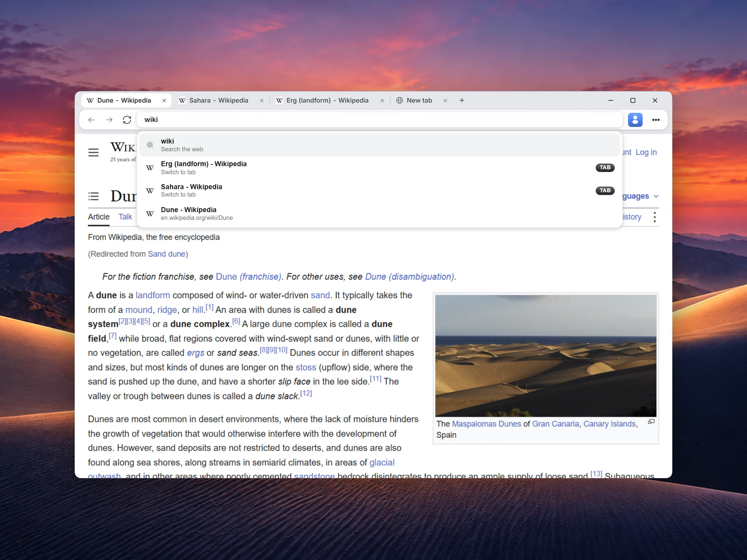The image size is (747, 560).
Task: Open the Gran Canaria caption link
Action: pyautogui.click(x=555, y=424)
